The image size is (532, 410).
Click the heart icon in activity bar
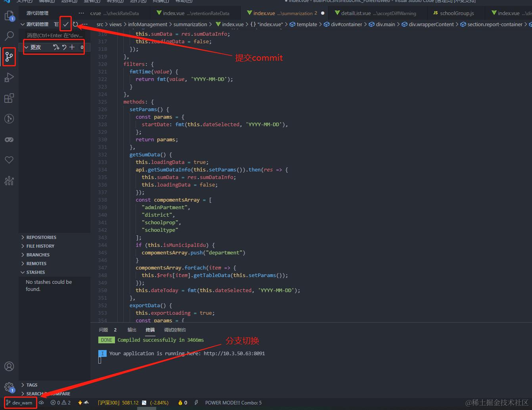click(9, 160)
